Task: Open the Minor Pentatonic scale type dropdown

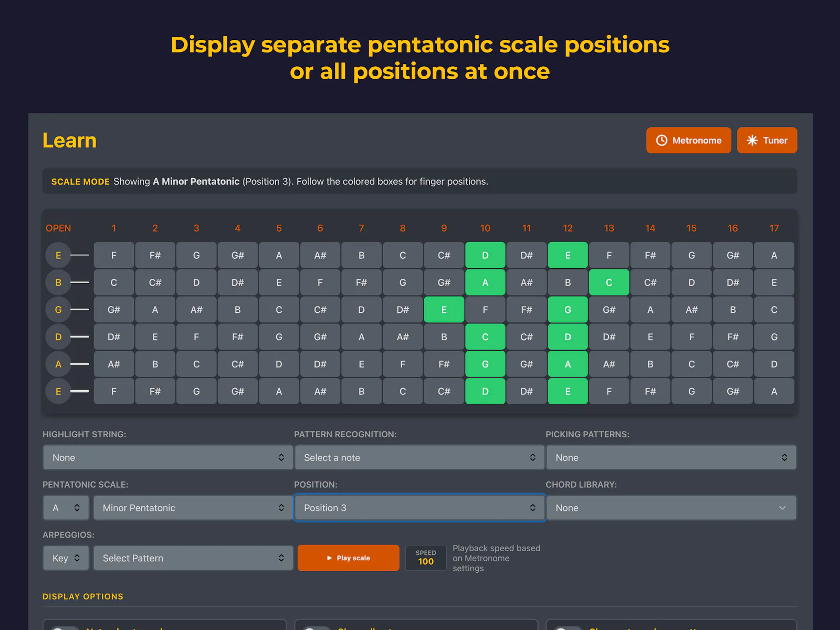Action: tap(193, 508)
